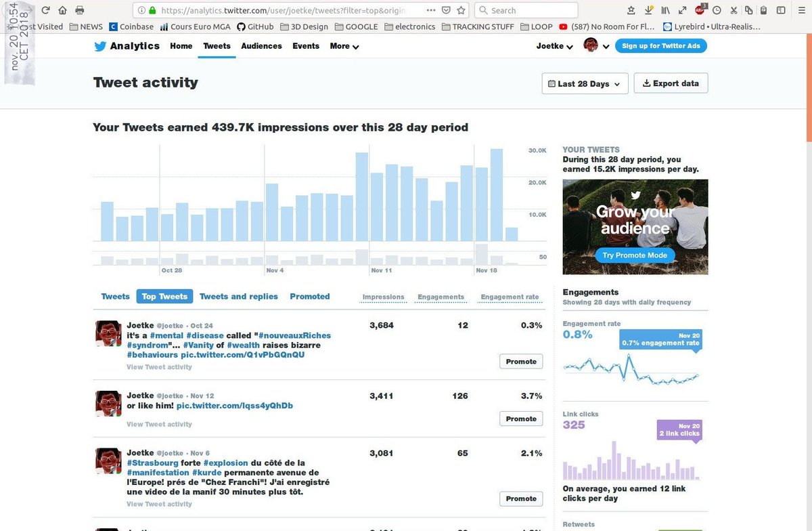The image size is (812, 531).
Task: Switch to the Tweets list tab
Action: tap(116, 297)
